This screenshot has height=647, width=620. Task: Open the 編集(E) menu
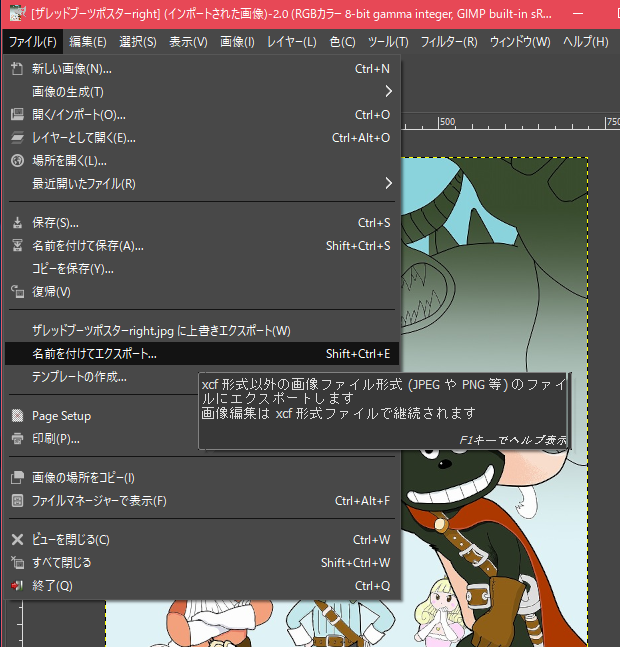coord(87,42)
